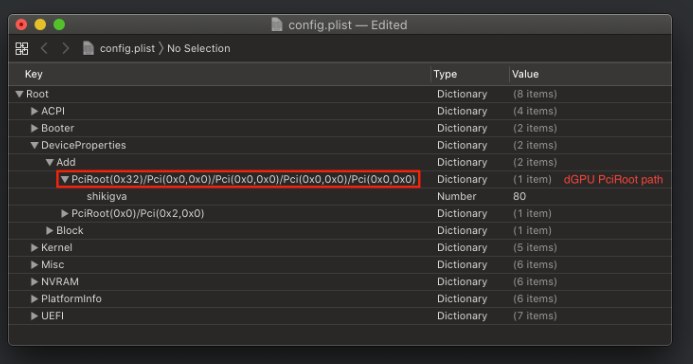Click Root's (8 items) value
This screenshot has width=693, height=364.
click(x=535, y=94)
